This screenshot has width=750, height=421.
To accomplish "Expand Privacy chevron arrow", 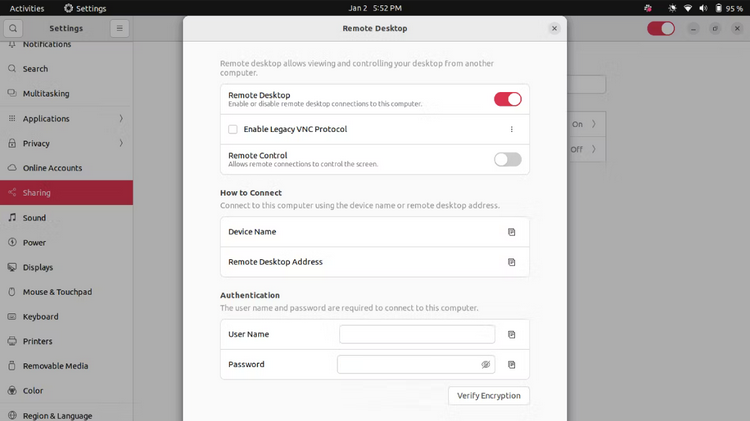I will point(121,143).
